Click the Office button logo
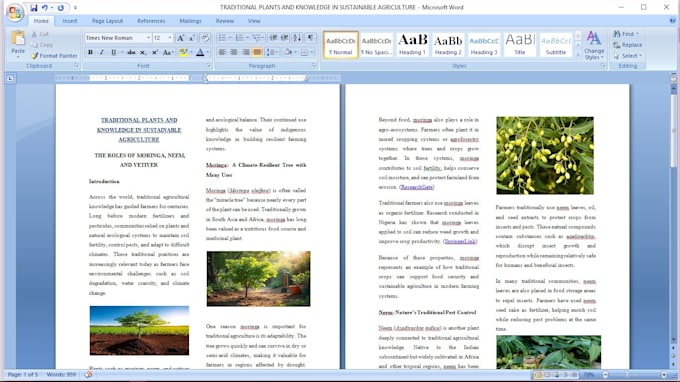680x382 pixels. point(15,12)
